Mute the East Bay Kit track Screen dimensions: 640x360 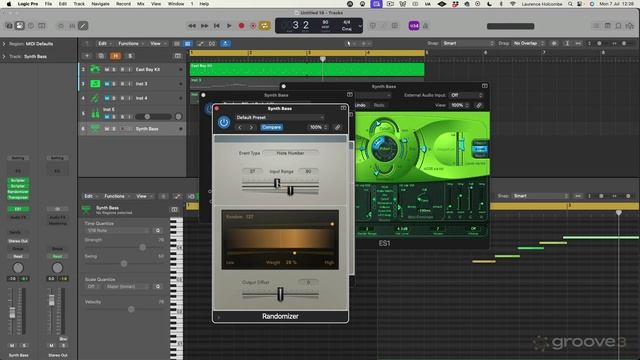point(107,69)
